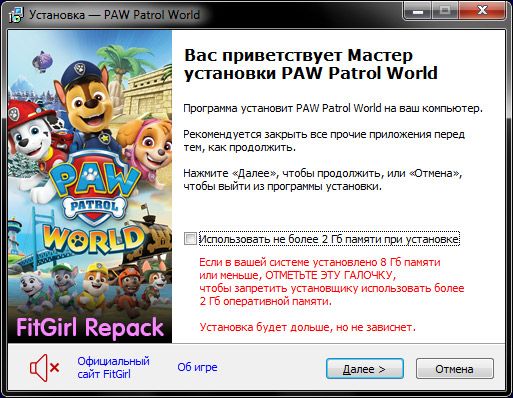Open the Официальный сайт FitGirl link
Image resolution: width=513 pixels, height=398 pixels.
[x=113, y=368]
